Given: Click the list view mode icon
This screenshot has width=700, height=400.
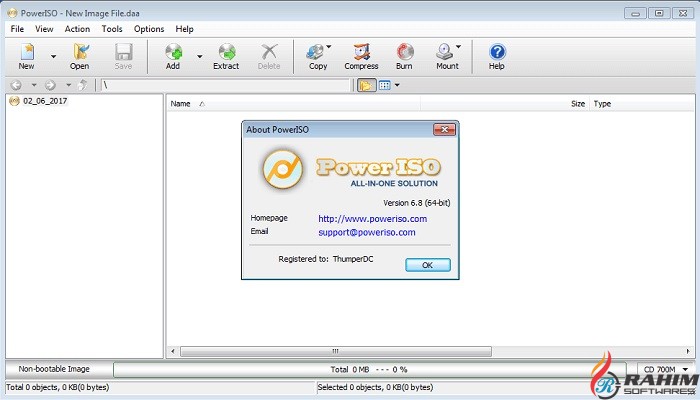Looking at the screenshot, I should tap(384, 85).
